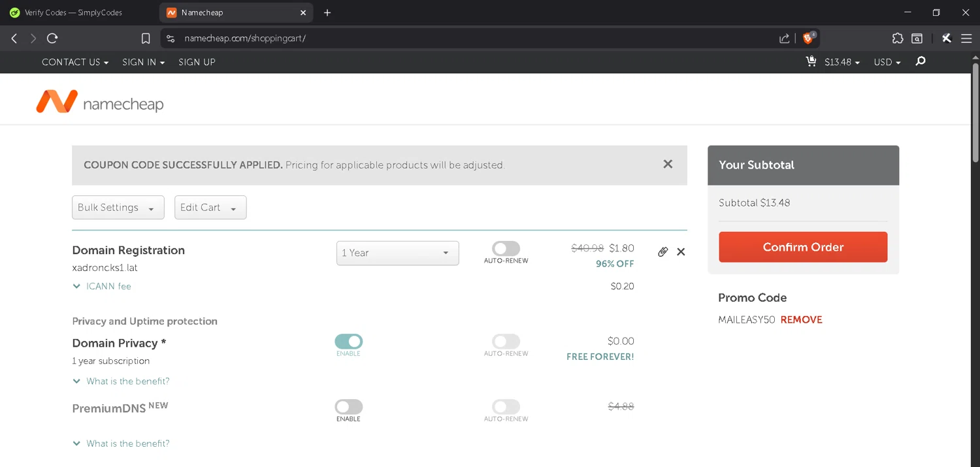
Task: Open the Bulk Settings dropdown
Action: click(x=118, y=207)
